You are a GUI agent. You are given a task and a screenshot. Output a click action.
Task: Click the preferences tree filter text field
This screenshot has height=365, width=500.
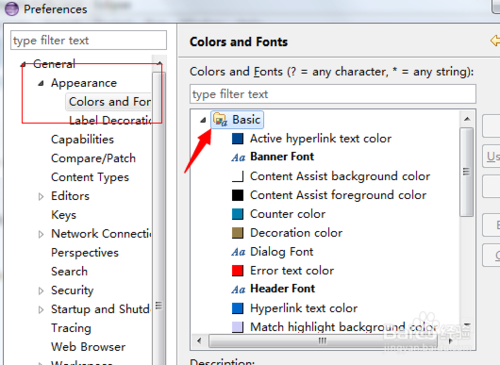click(89, 40)
